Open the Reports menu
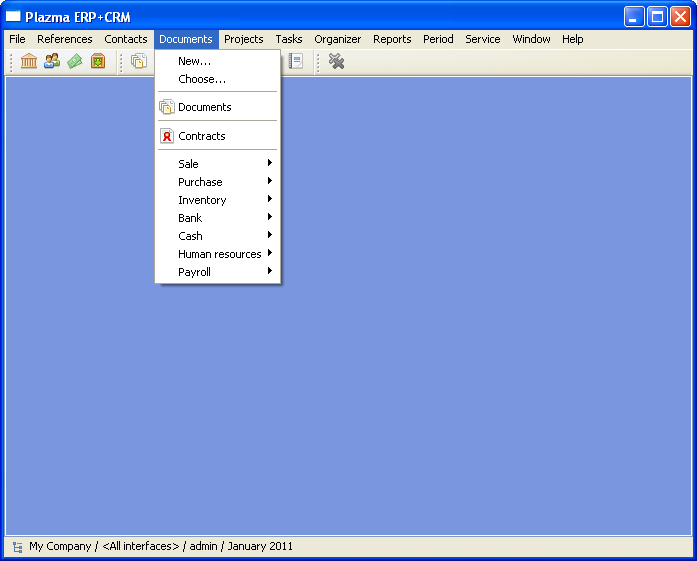 click(x=392, y=39)
